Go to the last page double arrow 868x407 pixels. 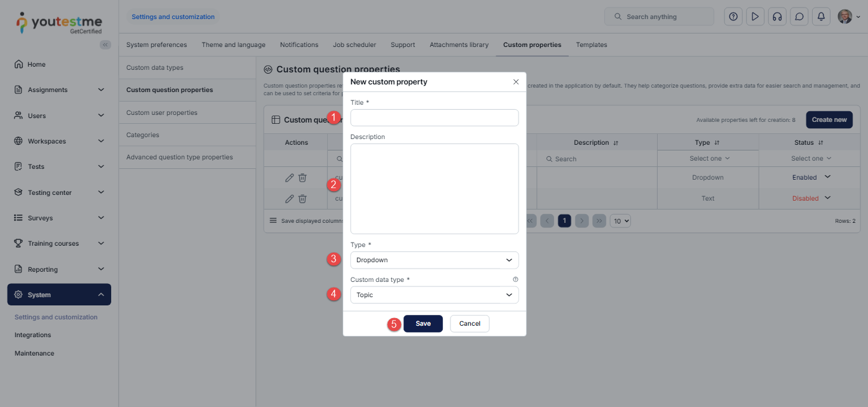(599, 221)
